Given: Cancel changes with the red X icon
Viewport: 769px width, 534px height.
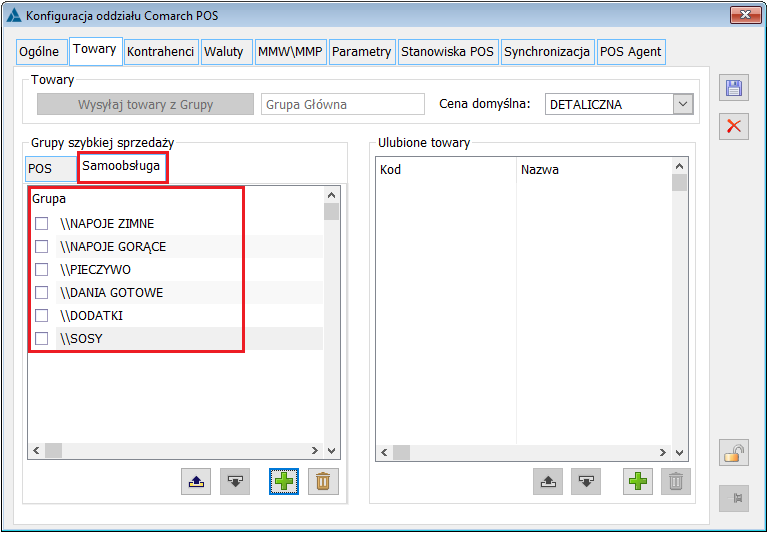Looking at the screenshot, I should 734,126.
